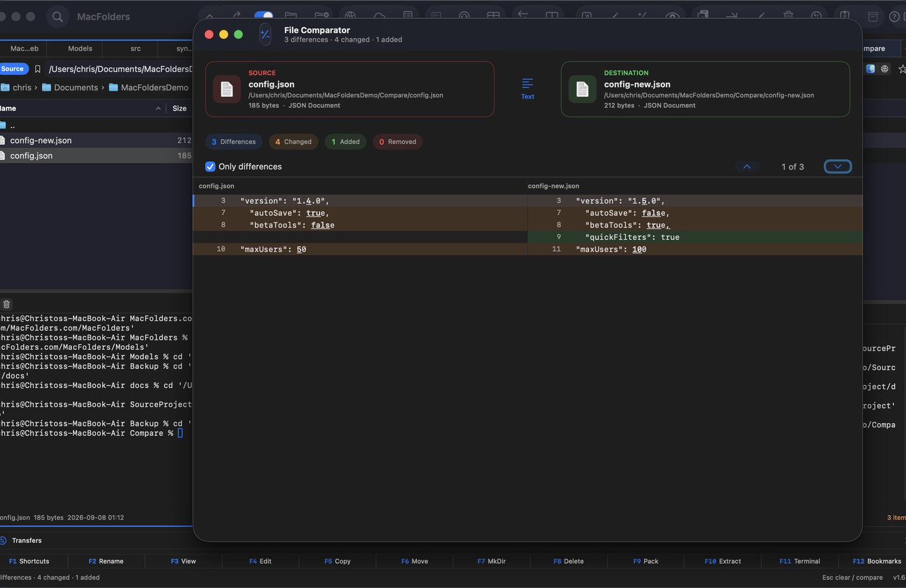Click the Name column sort arrow

(159, 109)
